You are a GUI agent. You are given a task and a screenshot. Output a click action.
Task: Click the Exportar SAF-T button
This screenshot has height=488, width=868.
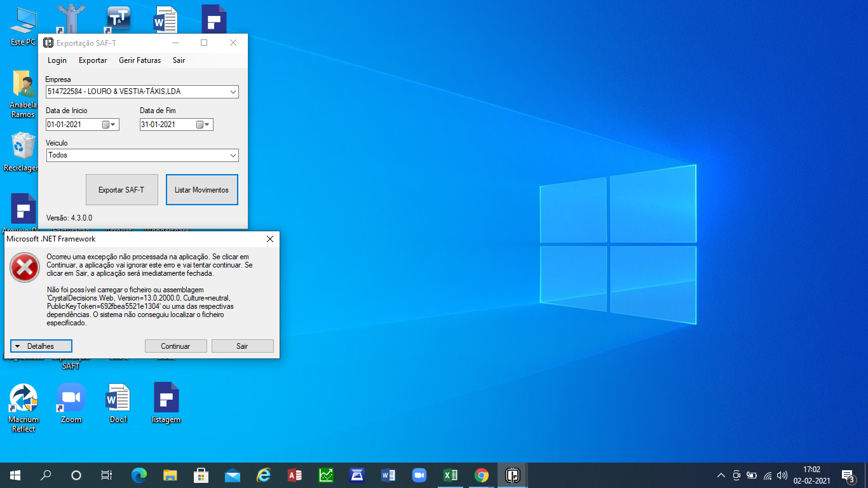(121, 190)
